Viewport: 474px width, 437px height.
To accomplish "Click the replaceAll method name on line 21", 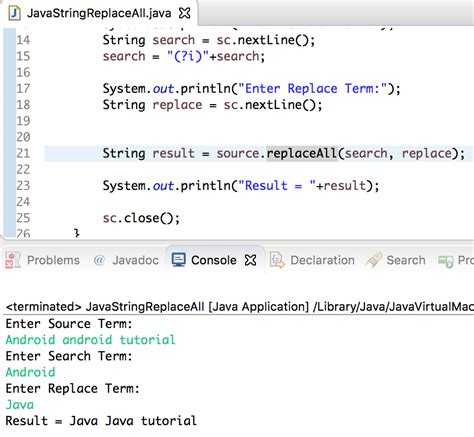I will pyautogui.click(x=301, y=153).
